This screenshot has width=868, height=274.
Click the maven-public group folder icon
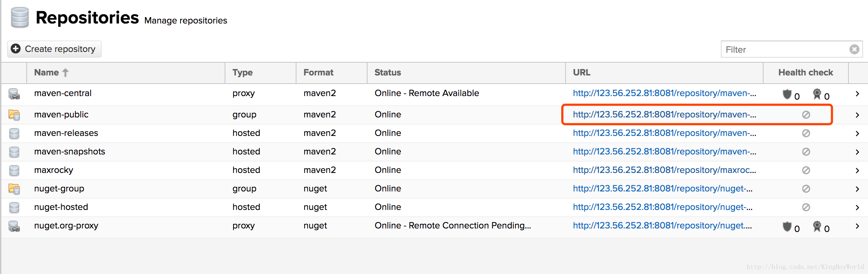pos(14,115)
